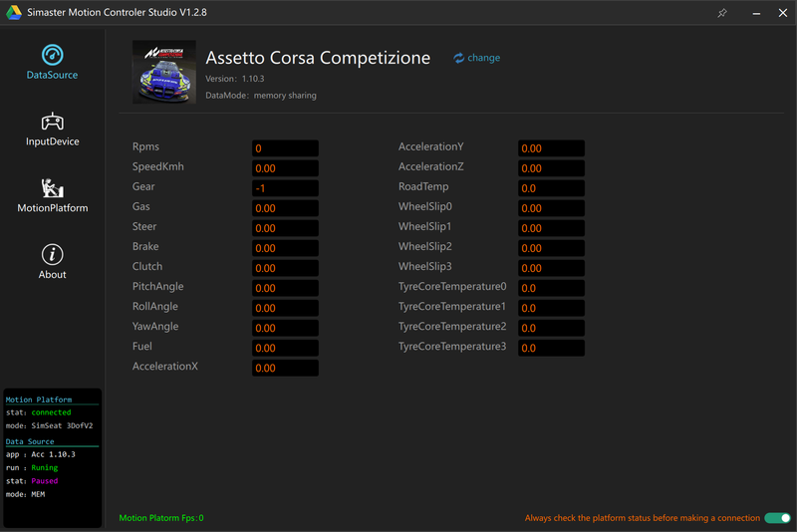The height and width of the screenshot is (532, 797).
Task: Click the TyreCoreTemperature1 value field
Action: pos(551,308)
